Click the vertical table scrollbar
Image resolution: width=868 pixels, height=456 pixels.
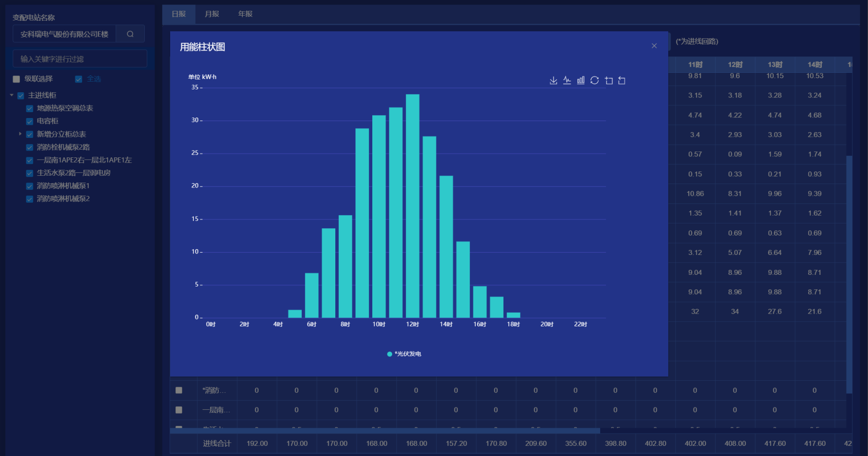click(x=849, y=274)
